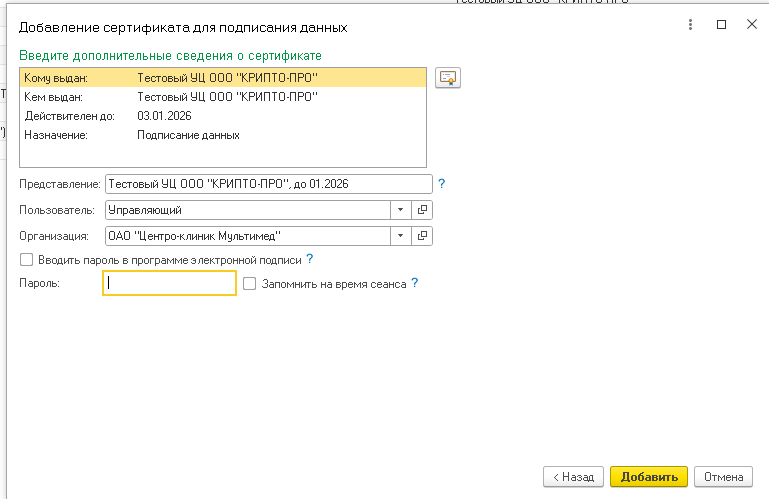The image size is (769, 499).
Task: Open the Пользователь record with its open button
Action: pos(422,210)
